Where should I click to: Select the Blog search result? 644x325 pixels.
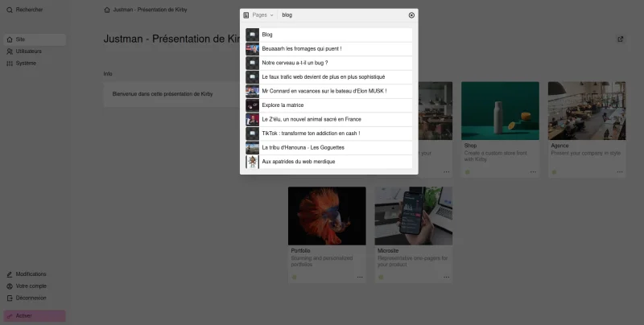click(x=329, y=35)
